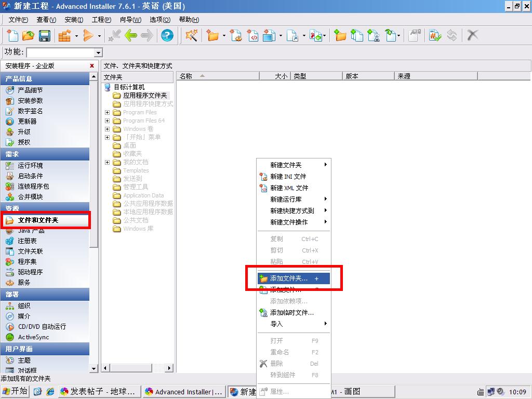The image size is (532, 399).
Task: Click the New INI file toolbar icon
Action: pos(236,35)
